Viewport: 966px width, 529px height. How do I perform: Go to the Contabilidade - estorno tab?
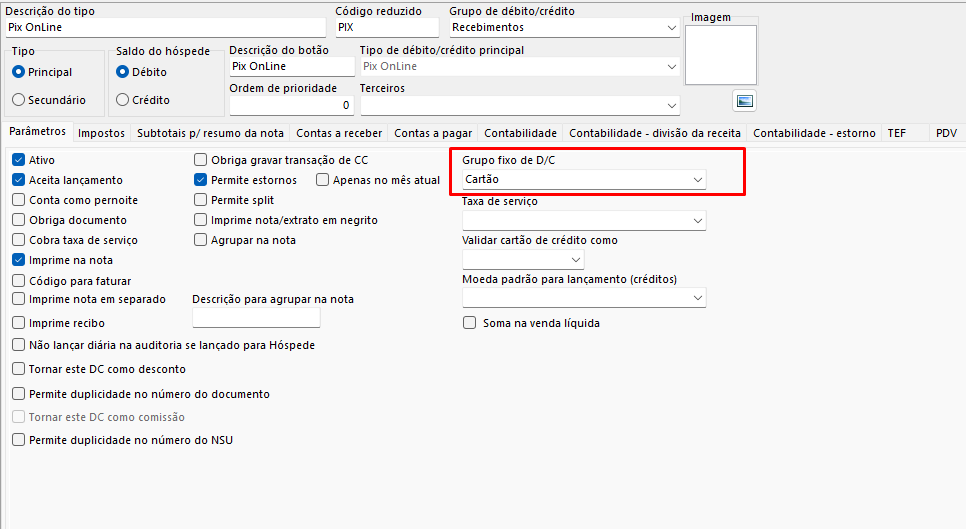pos(814,133)
